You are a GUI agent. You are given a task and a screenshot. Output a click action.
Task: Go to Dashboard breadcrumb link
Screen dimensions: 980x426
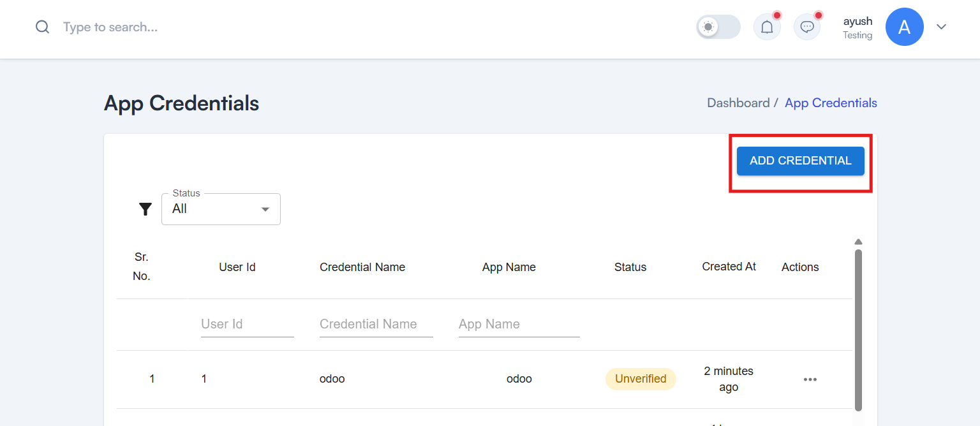point(738,103)
